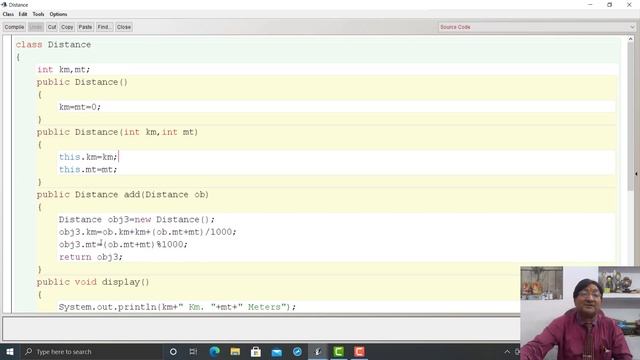Image resolution: width=640 pixels, height=360 pixels.
Task: Click the webcam video overlay of presenter
Action: [x=580, y=313]
